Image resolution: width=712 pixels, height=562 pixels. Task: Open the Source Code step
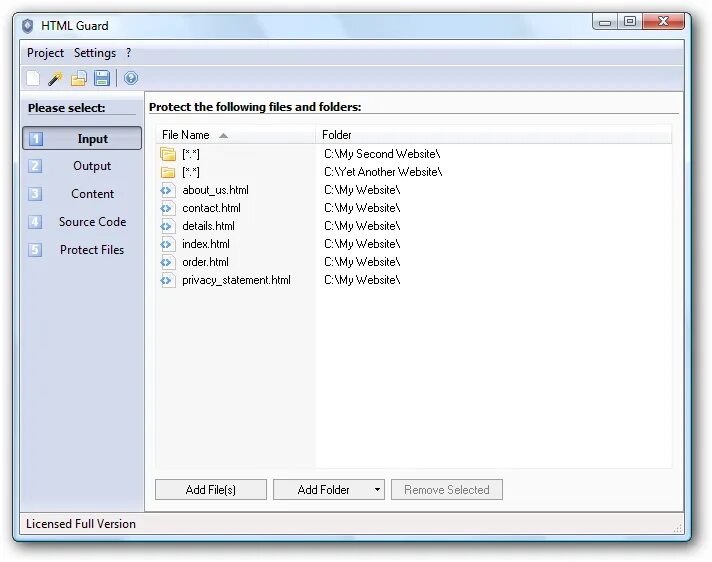[x=82, y=222]
